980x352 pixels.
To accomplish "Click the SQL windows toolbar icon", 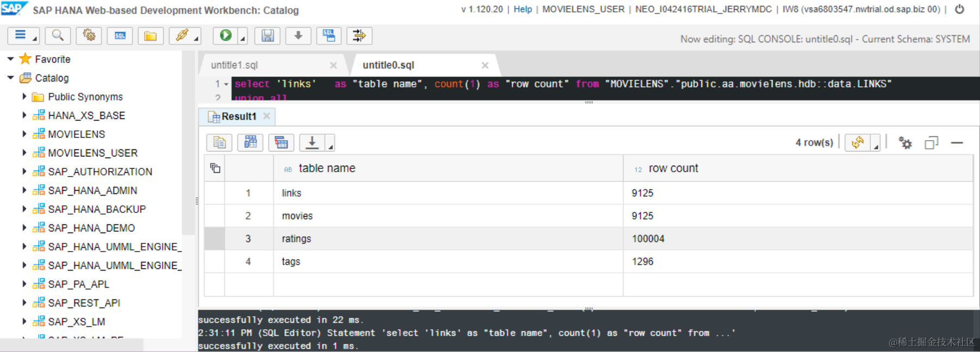I will (x=329, y=35).
